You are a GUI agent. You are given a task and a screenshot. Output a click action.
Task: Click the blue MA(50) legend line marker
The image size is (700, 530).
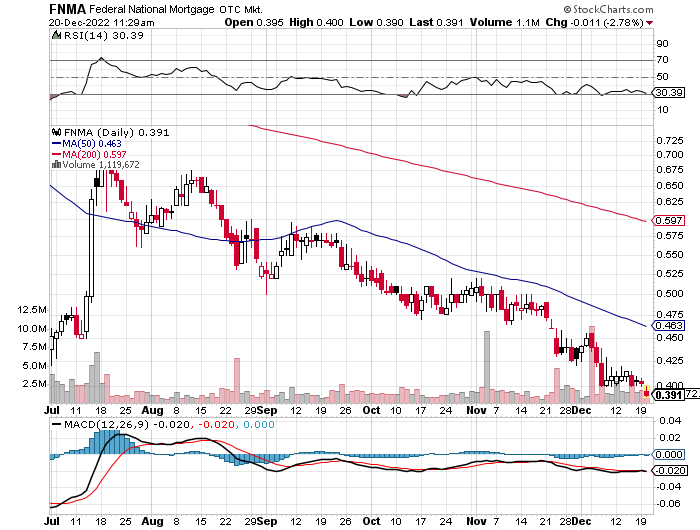click(56, 143)
